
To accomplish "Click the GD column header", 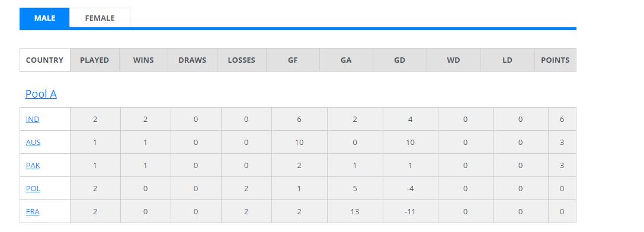I will coord(400,60).
